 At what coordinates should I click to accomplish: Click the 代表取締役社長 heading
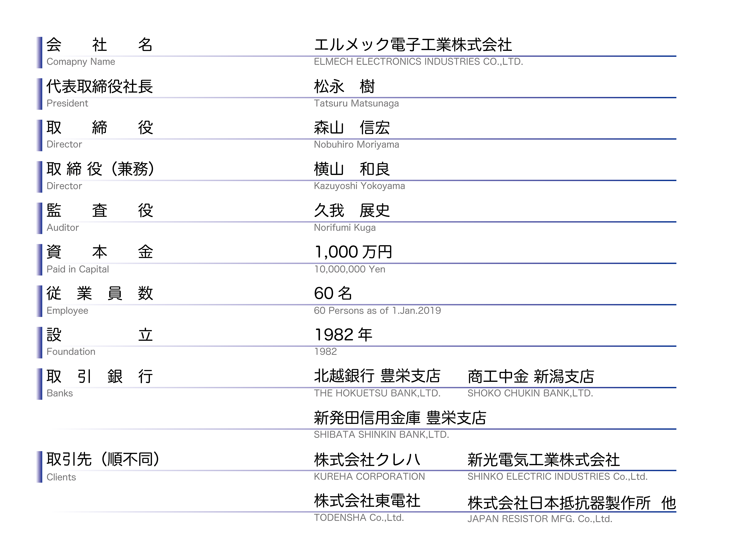pyautogui.click(x=99, y=86)
